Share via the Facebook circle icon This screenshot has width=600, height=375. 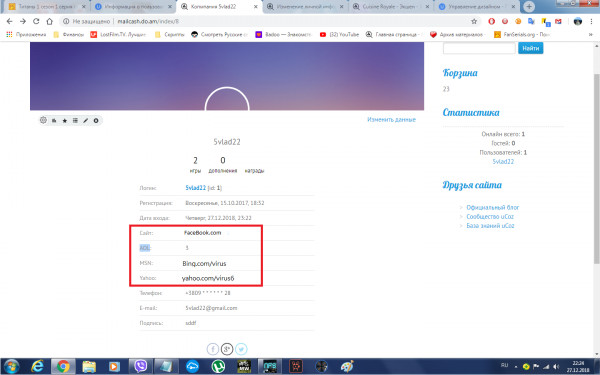point(213,349)
